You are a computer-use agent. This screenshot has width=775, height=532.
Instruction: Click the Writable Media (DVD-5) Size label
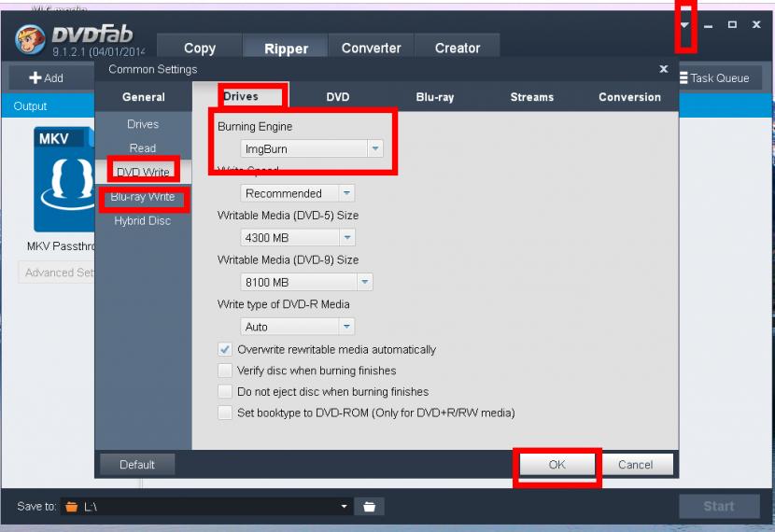[x=288, y=216]
